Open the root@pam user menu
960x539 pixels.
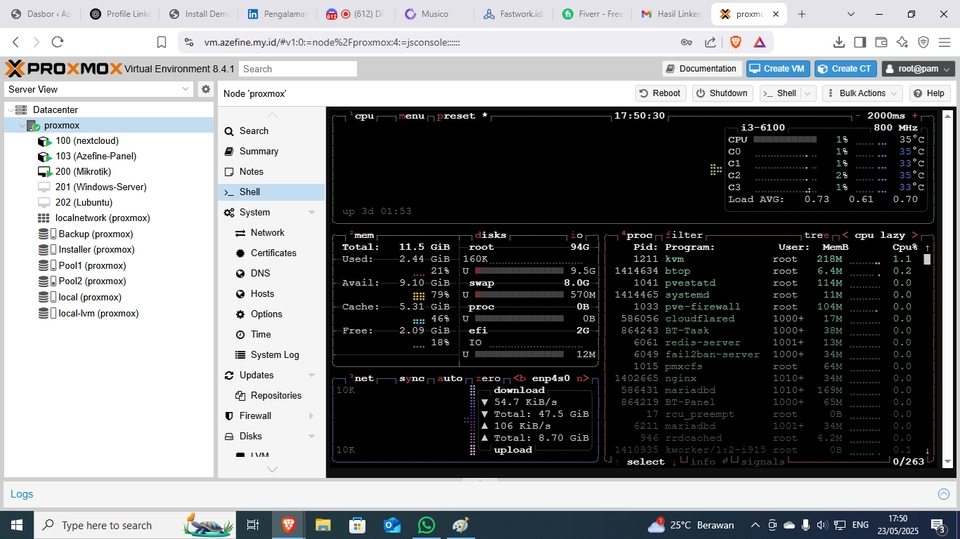click(x=918, y=69)
